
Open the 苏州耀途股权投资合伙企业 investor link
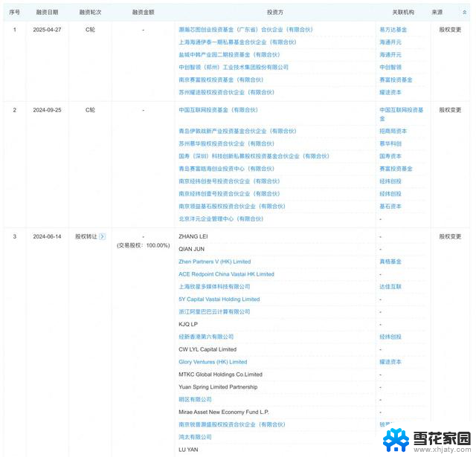point(226,92)
